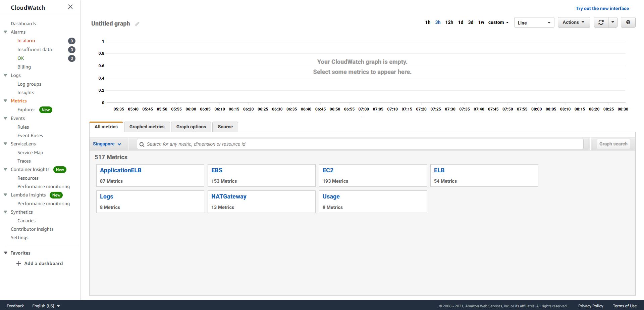The image size is (644, 310).
Task: Switch to the All metrics tab
Action: pos(106,127)
